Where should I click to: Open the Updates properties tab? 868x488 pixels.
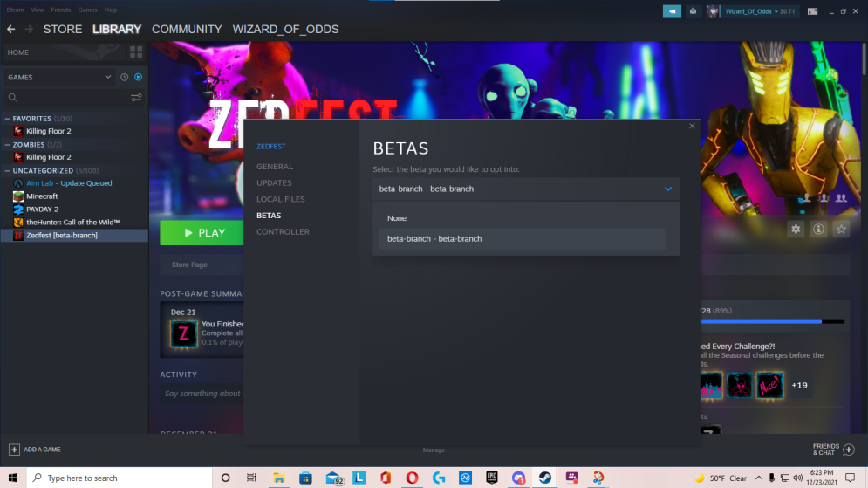point(274,182)
